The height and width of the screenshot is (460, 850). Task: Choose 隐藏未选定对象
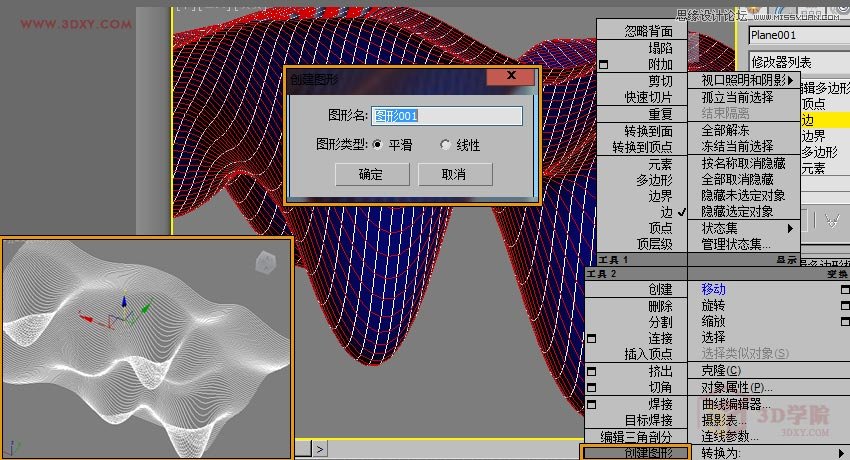click(x=744, y=196)
